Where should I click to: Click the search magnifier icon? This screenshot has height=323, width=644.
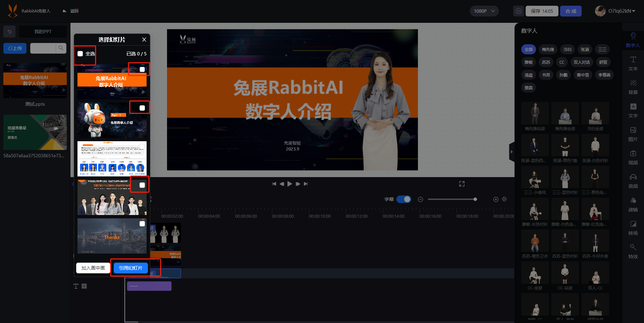click(x=61, y=48)
